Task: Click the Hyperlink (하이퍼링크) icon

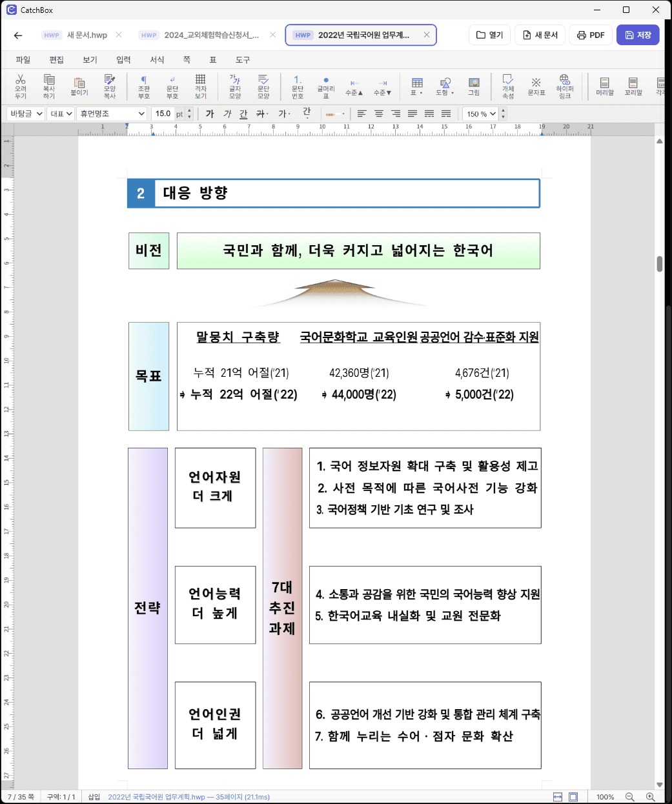Action: pyautogui.click(x=565, y=86)
